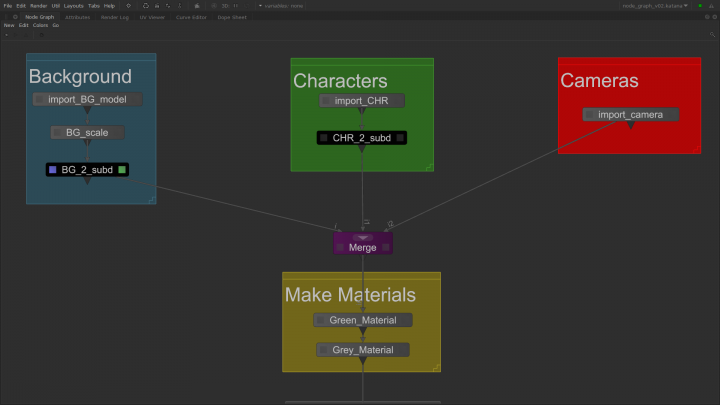Click the Cameras red backdrop title

[599, 81]
